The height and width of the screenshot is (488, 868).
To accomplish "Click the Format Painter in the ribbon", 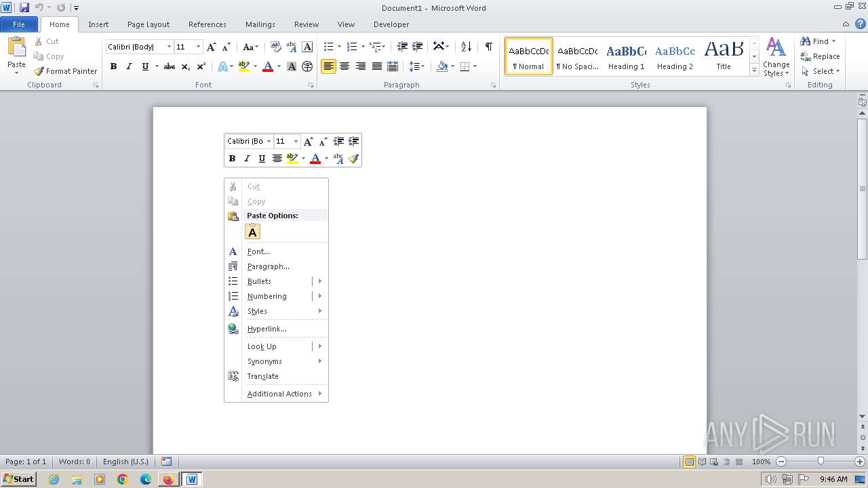I will click(65, 71).
